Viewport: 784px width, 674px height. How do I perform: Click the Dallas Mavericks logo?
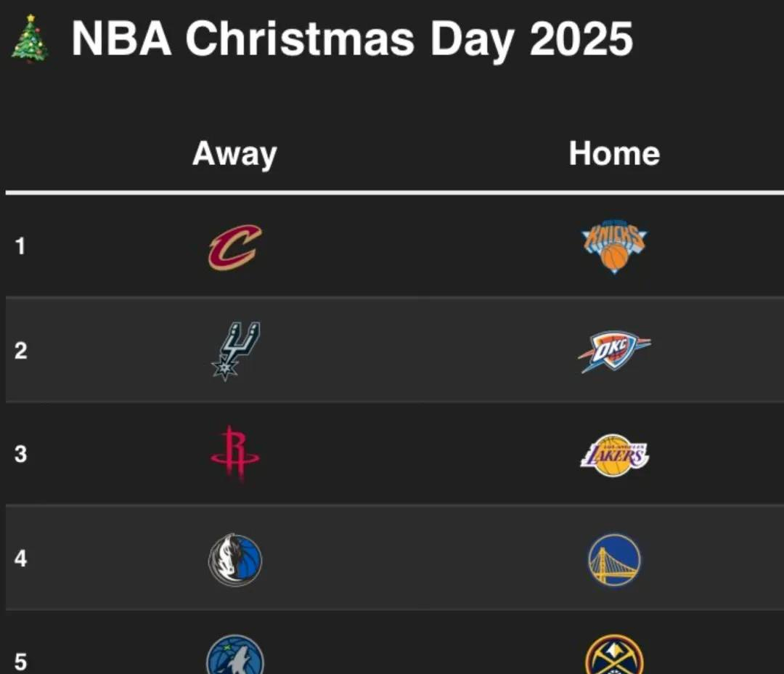(x=235, y=560)
